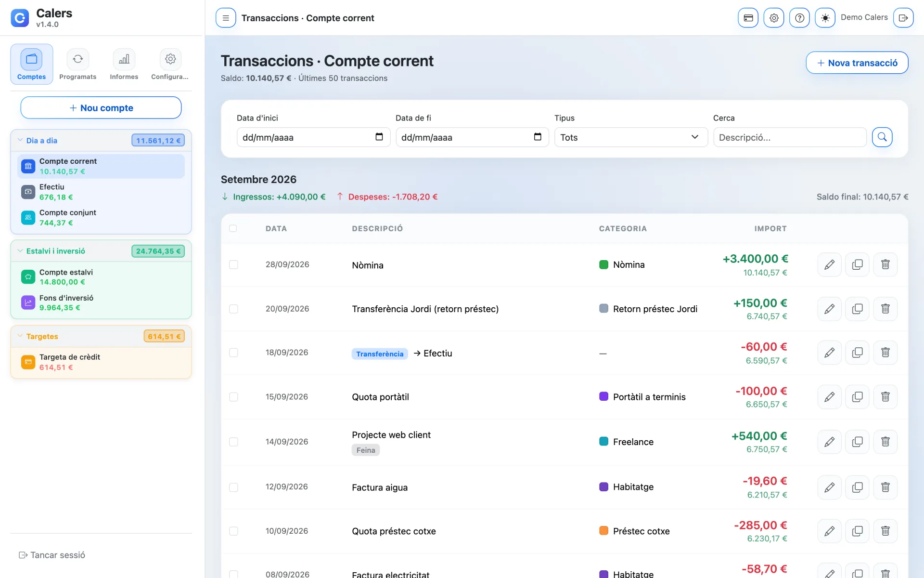Viewport: 924px width, 578px height.
Task: Open the Informes tab
Action: [x=124, y=64]
